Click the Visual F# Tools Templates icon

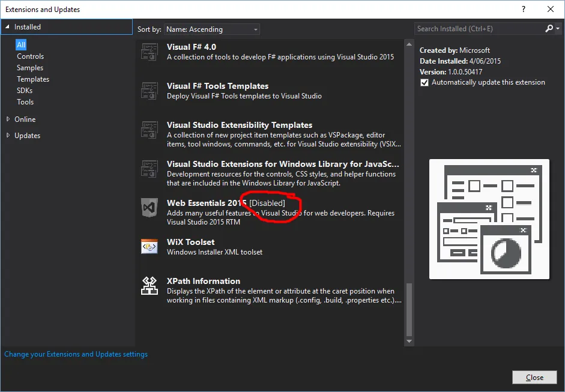(149, 91)
